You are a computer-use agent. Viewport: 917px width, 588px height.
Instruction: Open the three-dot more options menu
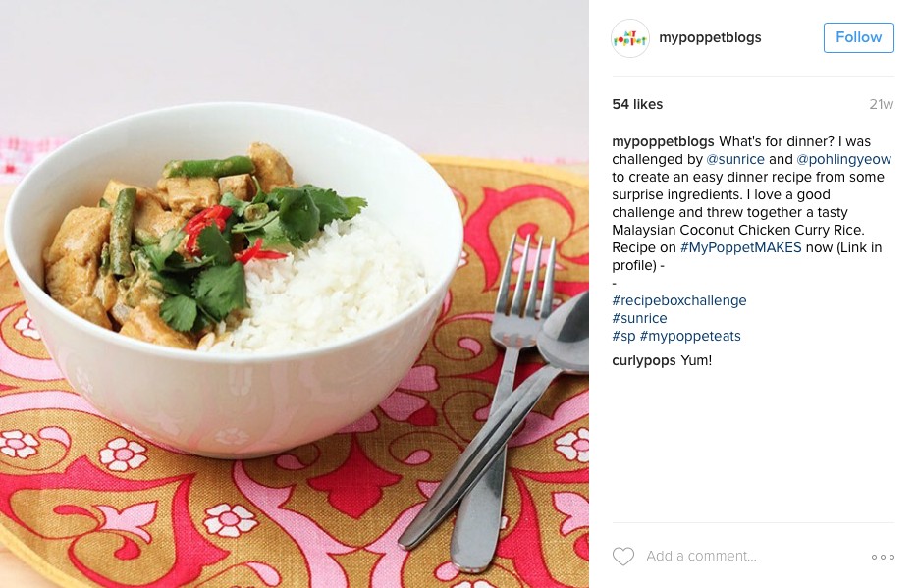pos(883,557)
